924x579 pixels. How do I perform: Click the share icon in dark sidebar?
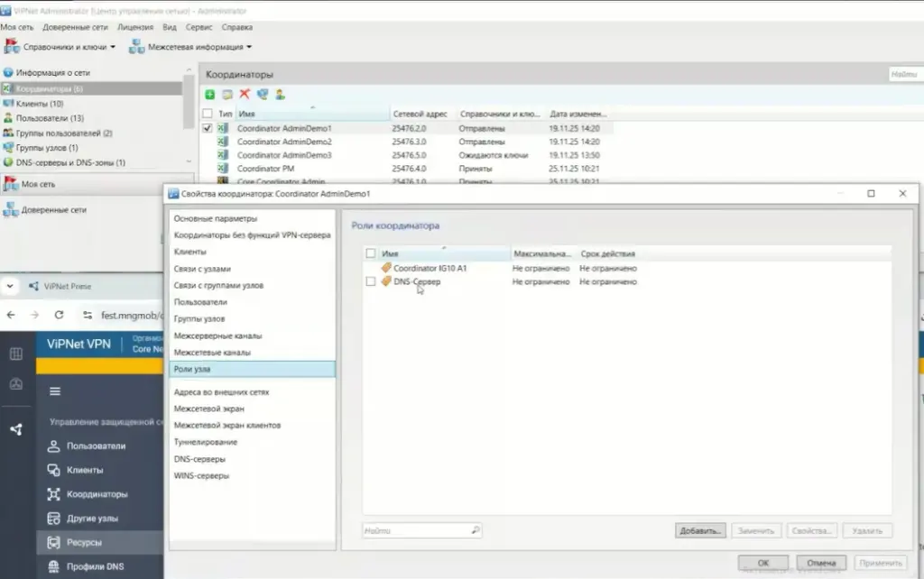tap(16, 429)
